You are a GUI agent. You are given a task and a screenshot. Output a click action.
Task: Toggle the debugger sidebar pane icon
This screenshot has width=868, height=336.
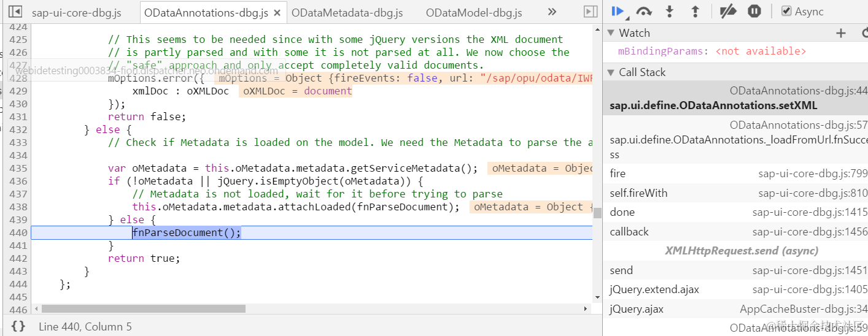[x=590, y=12]
